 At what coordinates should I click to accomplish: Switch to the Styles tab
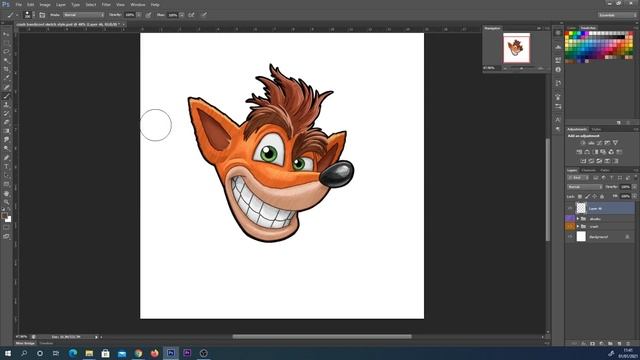coord(596,129)
